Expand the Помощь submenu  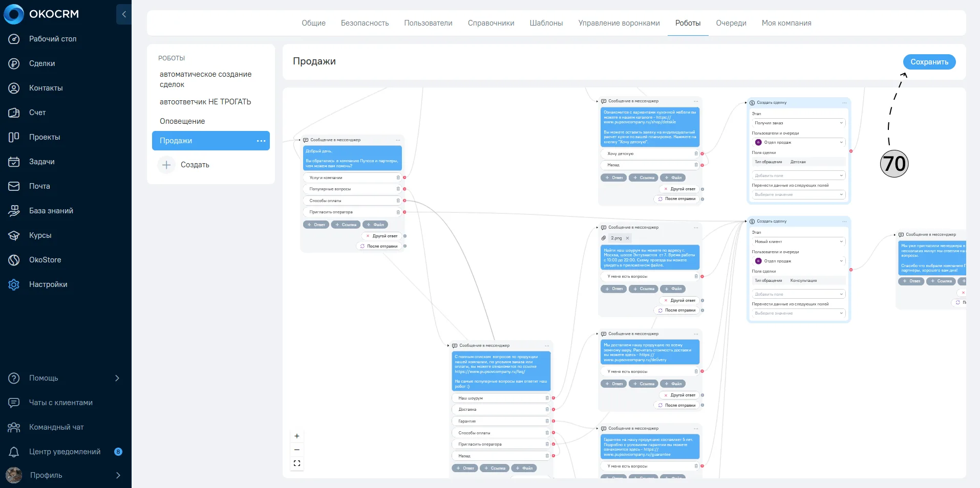pyautogui.click(x=117, y=378)
